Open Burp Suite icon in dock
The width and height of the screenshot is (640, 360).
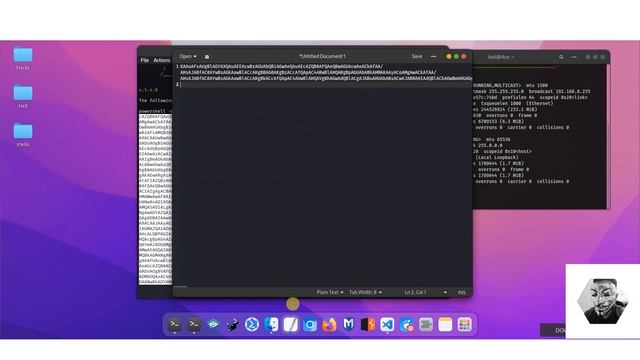coord(368,324)
